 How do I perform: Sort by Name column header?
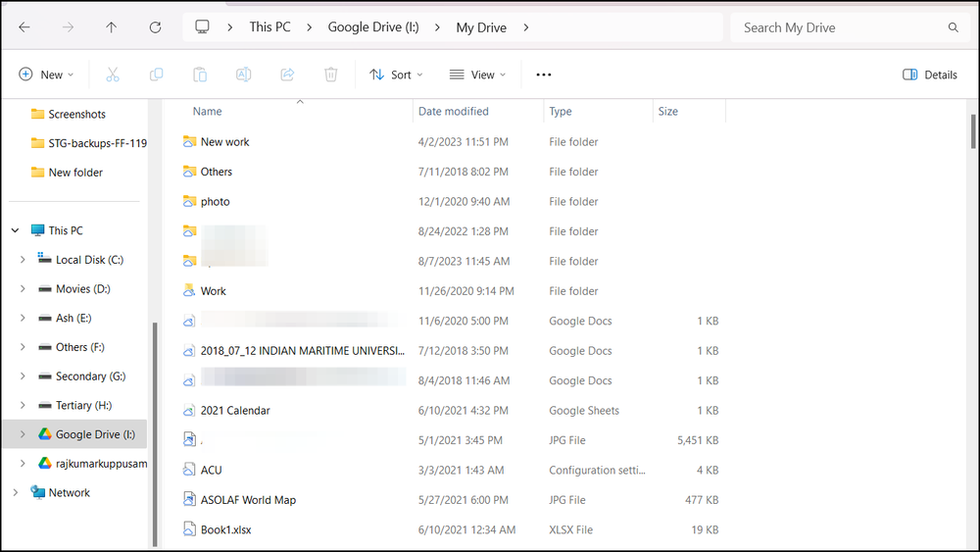click(207, 111)
